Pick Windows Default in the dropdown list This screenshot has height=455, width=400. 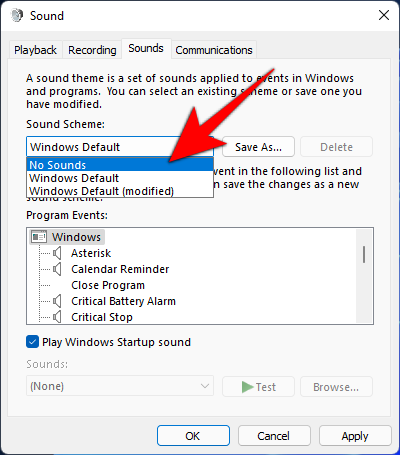120,178
